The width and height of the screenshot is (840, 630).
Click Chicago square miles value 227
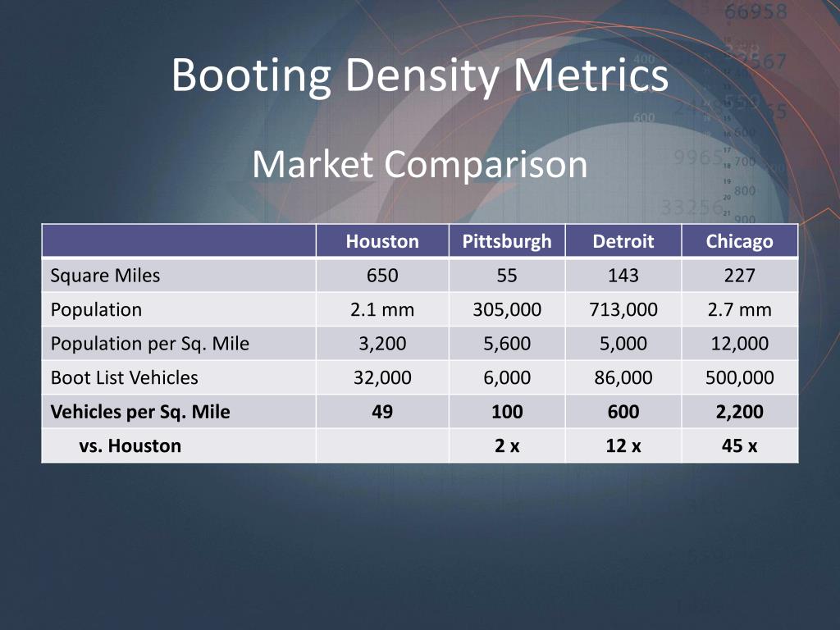(x=739, y=276)
